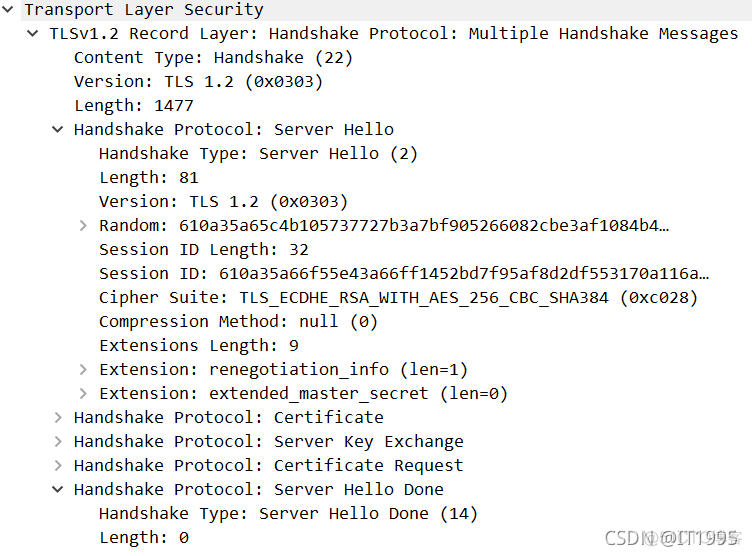Expand Handshake Protocol: Server Key Exchange
This screenshot has width=752, height=556.
58,441
